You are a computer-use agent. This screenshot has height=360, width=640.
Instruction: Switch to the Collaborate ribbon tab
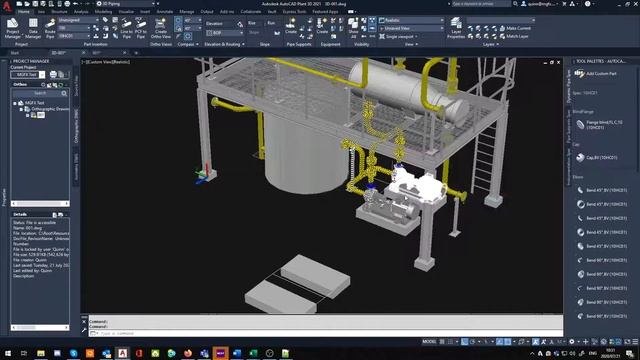tap(251, 11)
